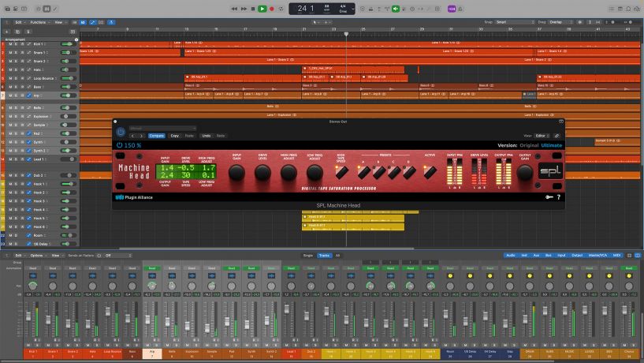Click the red Record button
The height and width of the screenshot is (363, 644).
tap(272, 9)
